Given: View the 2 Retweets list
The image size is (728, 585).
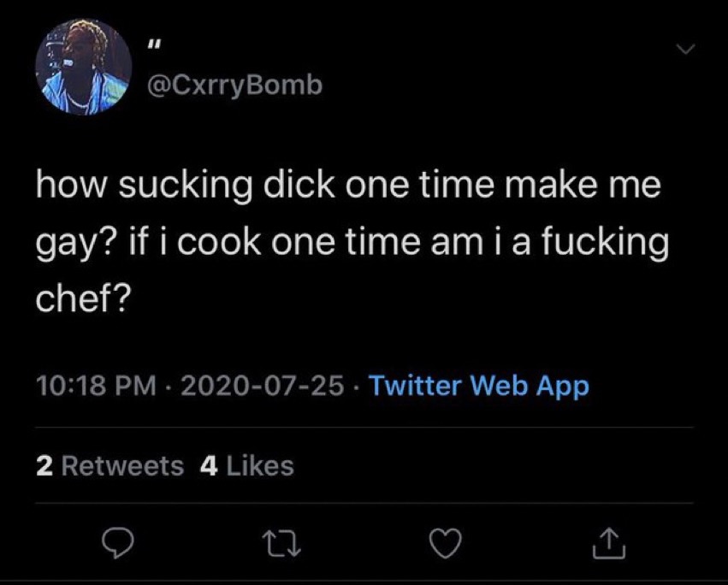Looking at the screenshot, I should pyautogui.click(x=110, y=465).
